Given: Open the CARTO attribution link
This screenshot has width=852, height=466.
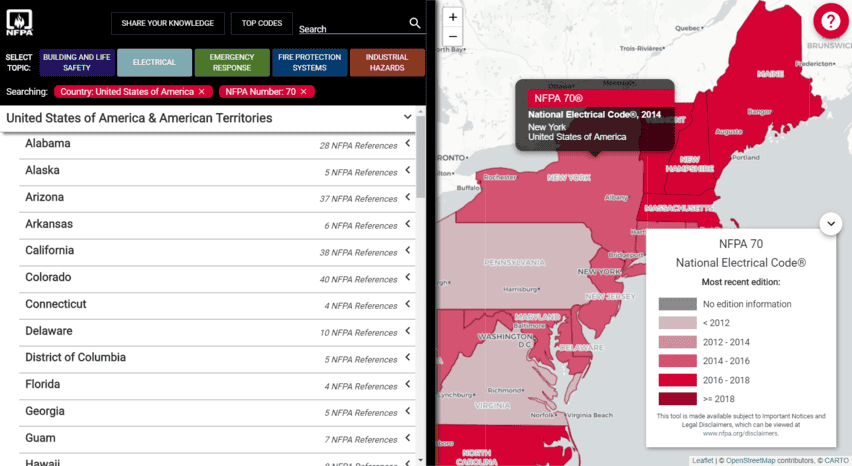Looking at the screenshot, I should [836, 461].
